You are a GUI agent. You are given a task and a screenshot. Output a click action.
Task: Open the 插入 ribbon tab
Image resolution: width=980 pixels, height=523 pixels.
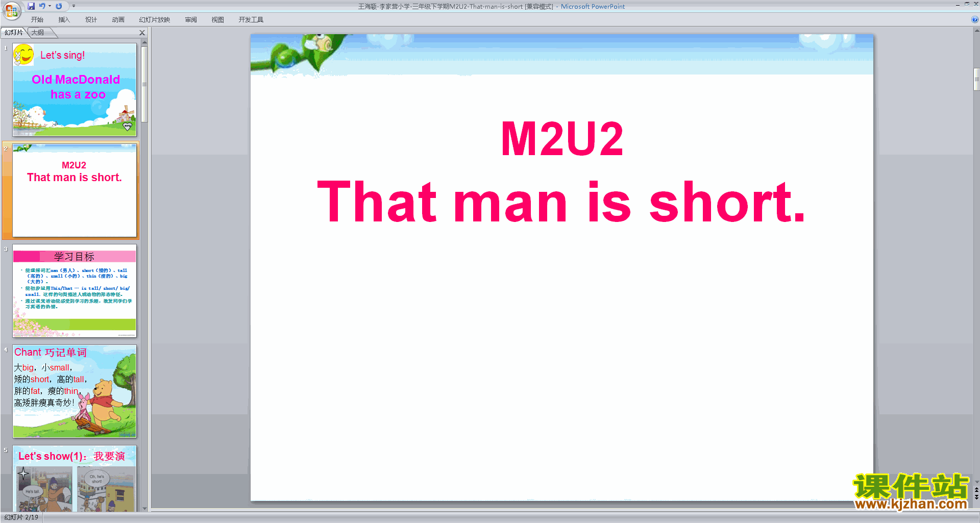tap(64, 20)
